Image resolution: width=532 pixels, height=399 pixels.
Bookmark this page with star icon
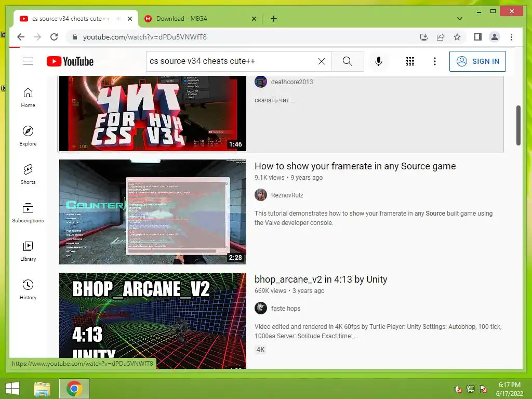(x=457, y=37)
